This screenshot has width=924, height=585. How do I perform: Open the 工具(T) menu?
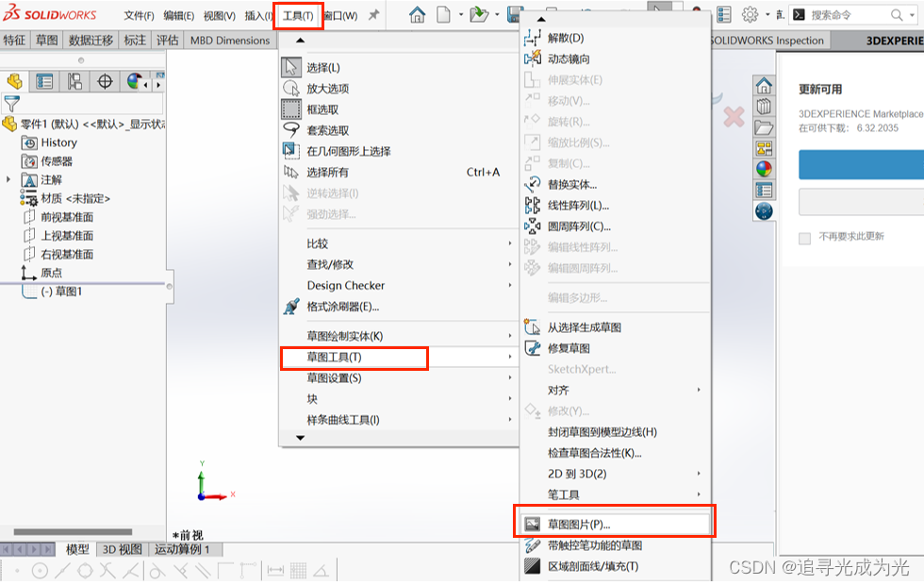point(298,16)
